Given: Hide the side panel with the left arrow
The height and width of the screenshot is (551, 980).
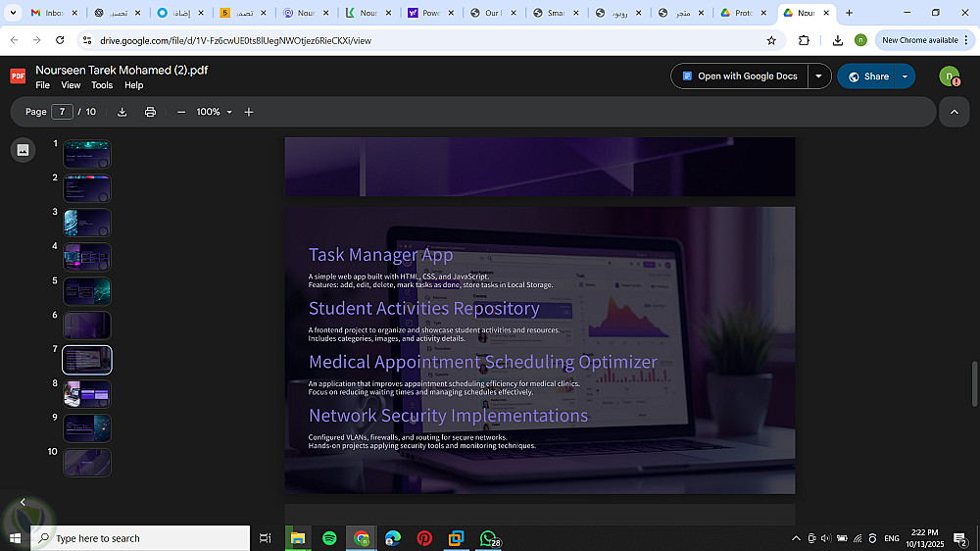Looking at the screenshot, I should (24, 502).
